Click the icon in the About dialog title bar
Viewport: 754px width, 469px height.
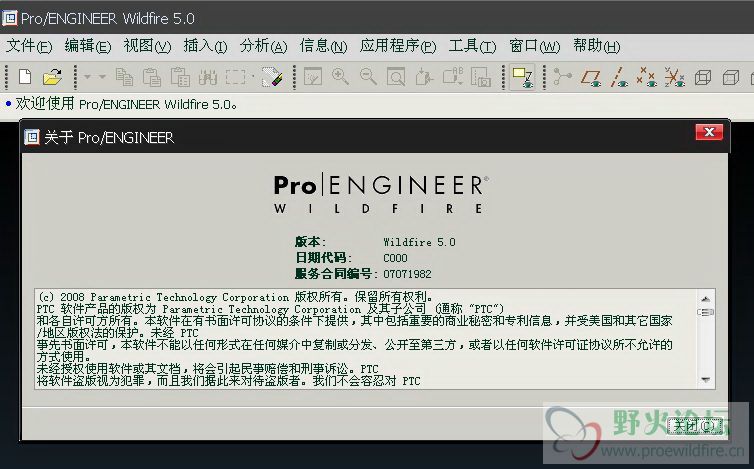(32, 138)
